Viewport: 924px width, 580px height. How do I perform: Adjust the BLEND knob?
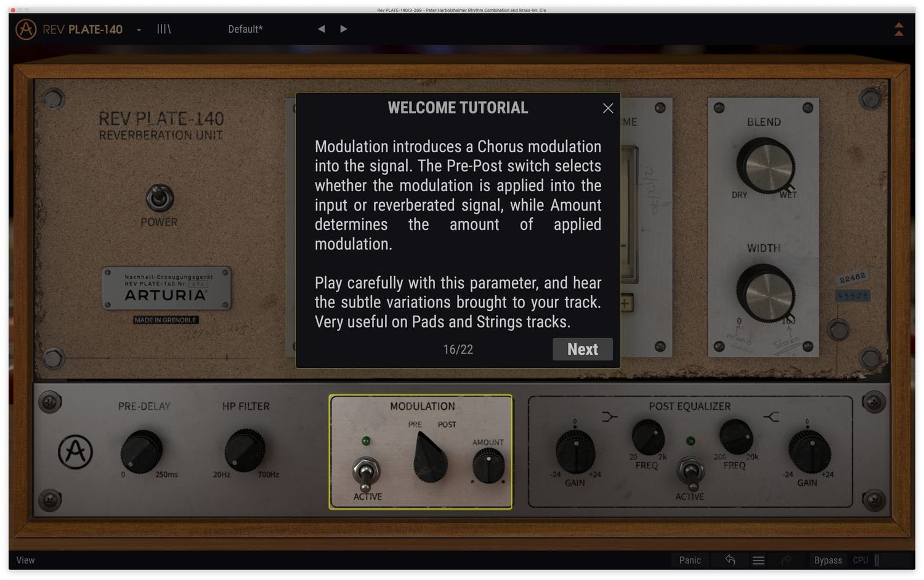pyautogui.click(x=765, y=165)
